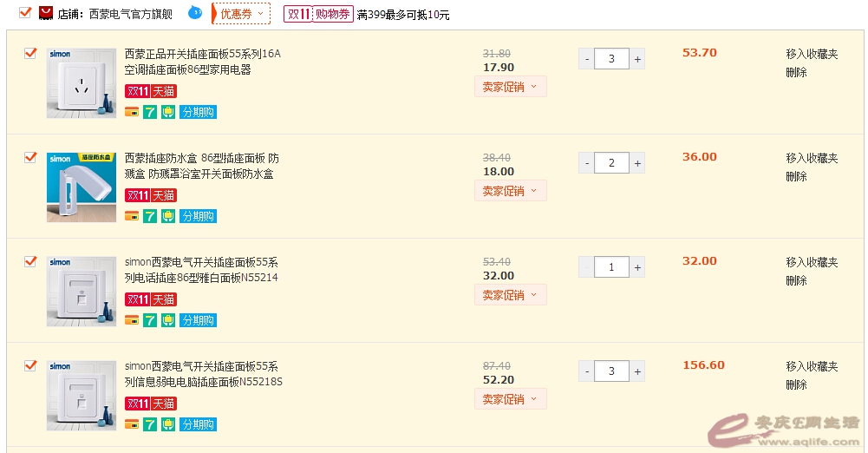The height and width of the screenshot is (453, 868).
Task: Uncheck the 16A air conditioner socket item checkbox
Action: coord(30,54)
